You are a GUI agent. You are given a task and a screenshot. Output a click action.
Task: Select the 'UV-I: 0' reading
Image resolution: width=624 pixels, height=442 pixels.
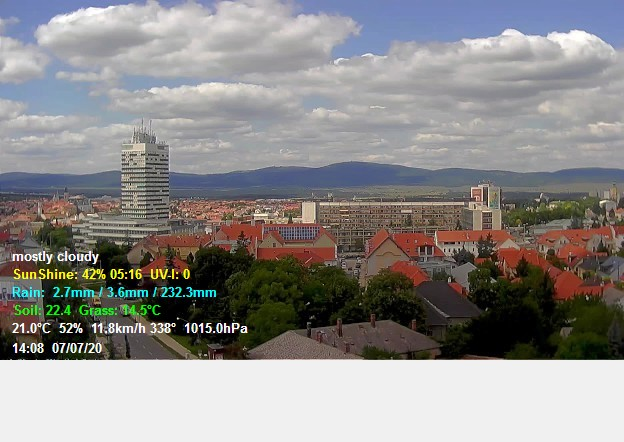[x=170, y=275]
